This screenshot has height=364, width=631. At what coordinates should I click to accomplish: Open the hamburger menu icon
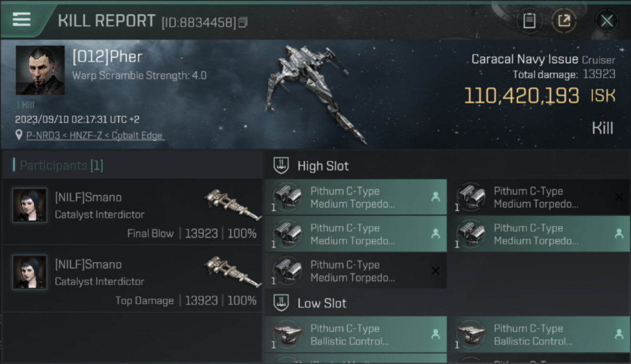(21, 19)
